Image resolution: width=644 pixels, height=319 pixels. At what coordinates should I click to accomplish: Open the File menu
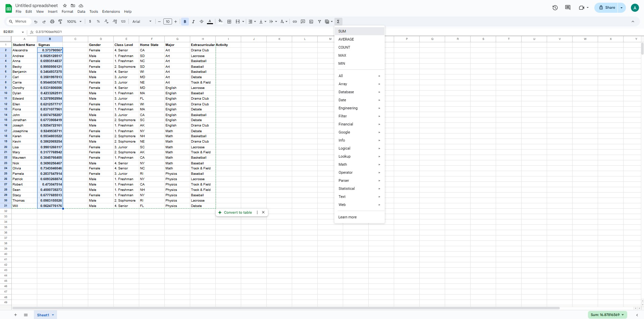pos(18,11)
